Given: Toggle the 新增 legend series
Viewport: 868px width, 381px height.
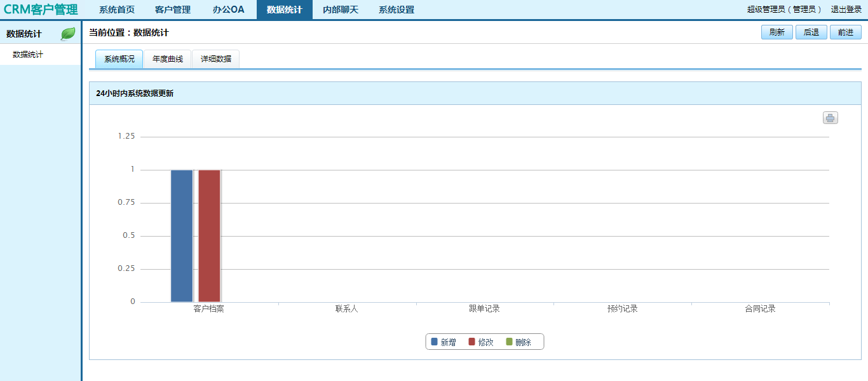Looking at the screenshot, I should 444,342.
